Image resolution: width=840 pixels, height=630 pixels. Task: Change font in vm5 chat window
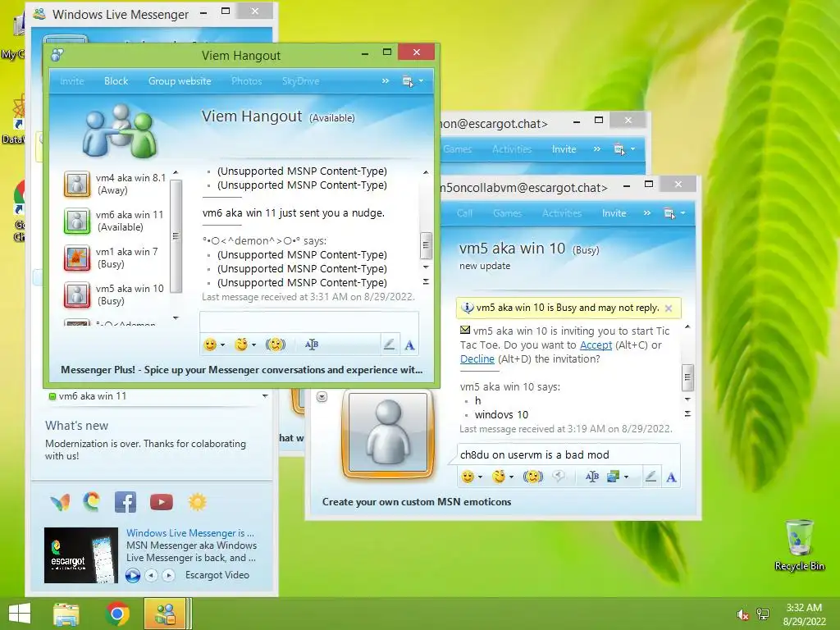(592, 477)
